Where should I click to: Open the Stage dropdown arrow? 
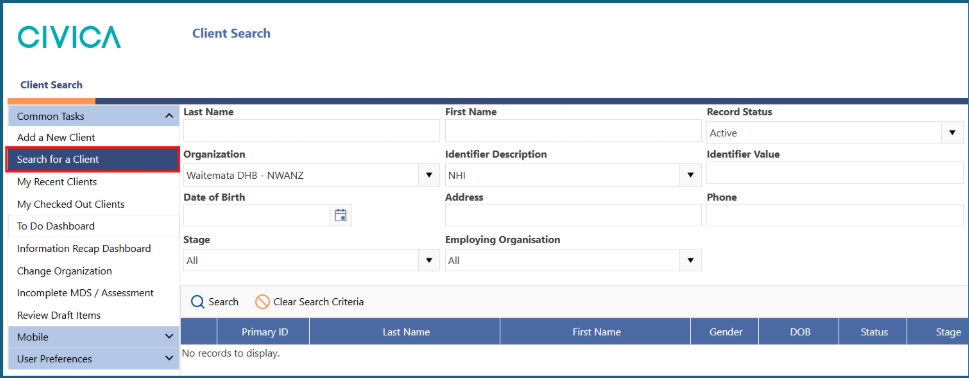click(x=429, y=261)
